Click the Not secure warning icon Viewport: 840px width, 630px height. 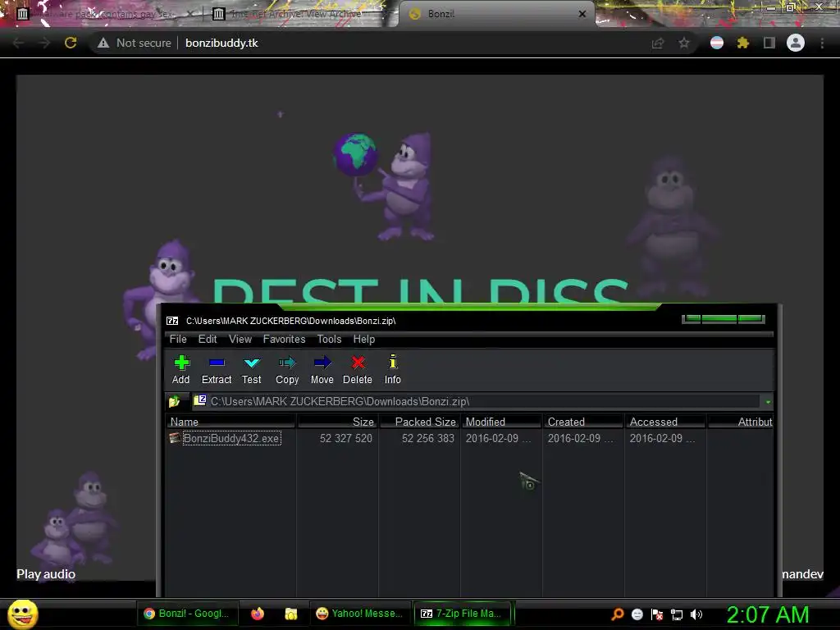[x=103, y=43]
